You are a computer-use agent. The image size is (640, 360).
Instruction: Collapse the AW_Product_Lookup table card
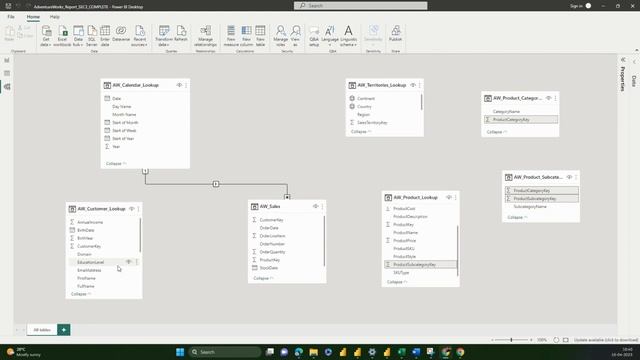click(x=397, y=282)
